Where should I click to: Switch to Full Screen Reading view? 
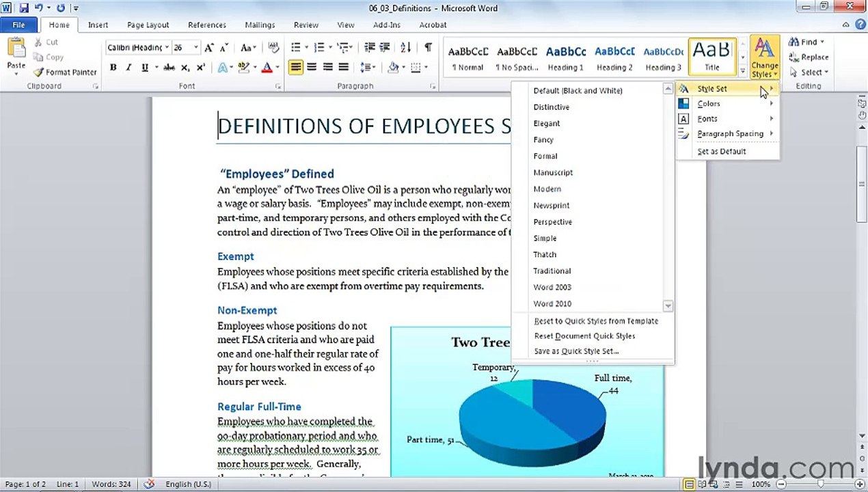click(x=701, y=484)
